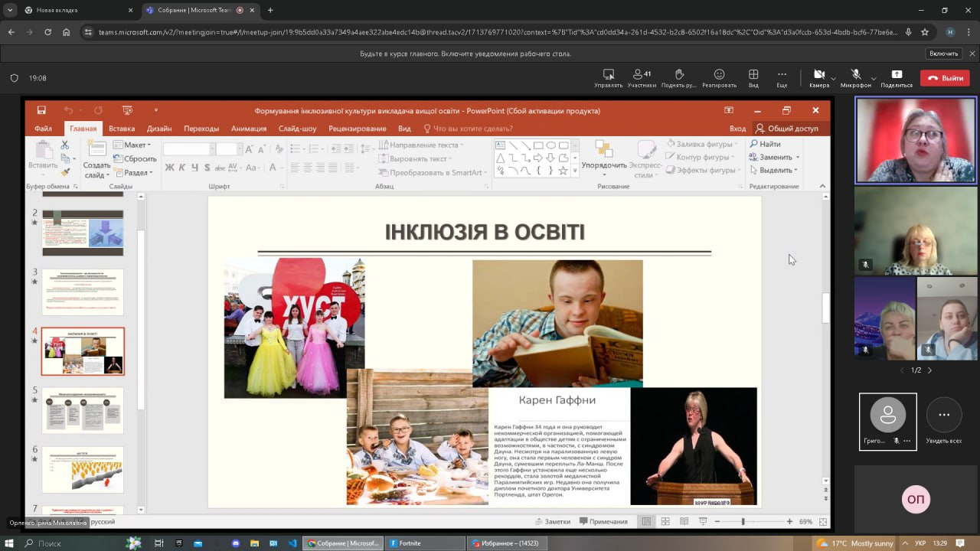Image resolution: width=980 pixels, height=551 pixels.
Task: Unmute using the Микрофон toggle
Action: tap(855, 75)
